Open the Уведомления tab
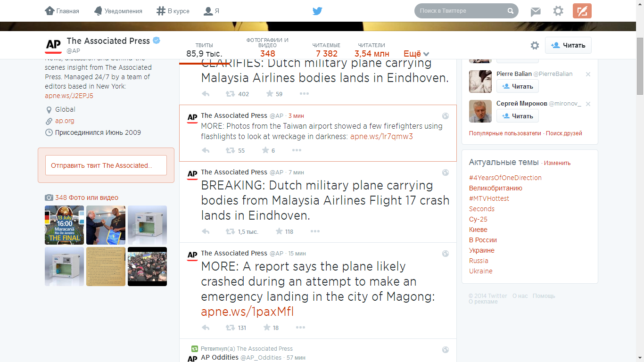 [118, 11]
